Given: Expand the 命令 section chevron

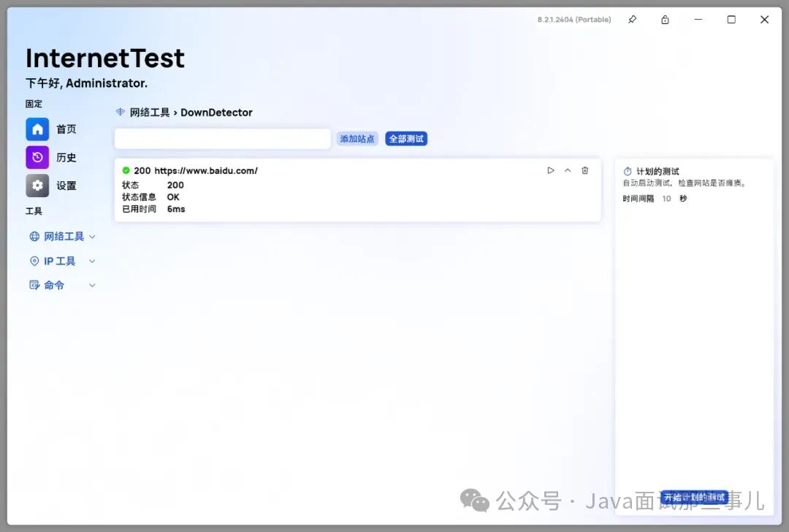Looking at the screenshot, I should [x=92, y=286].
